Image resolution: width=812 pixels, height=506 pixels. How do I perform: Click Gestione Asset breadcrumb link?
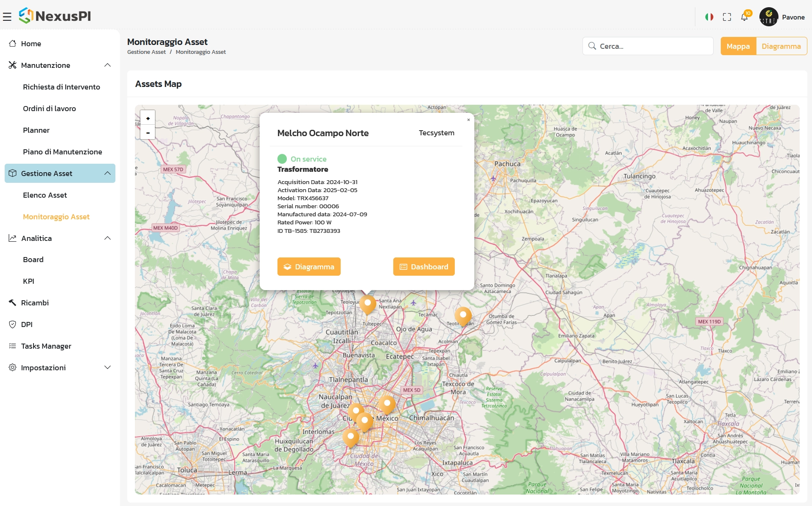(x=146, y=52)
